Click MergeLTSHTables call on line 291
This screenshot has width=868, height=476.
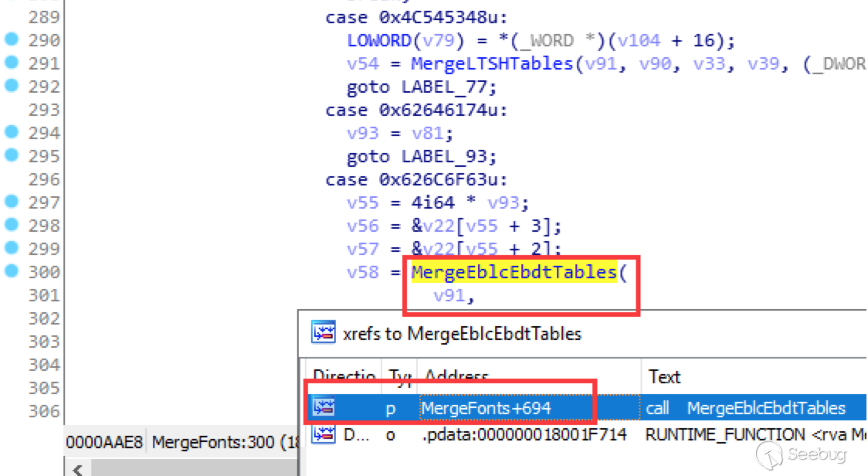pyautogui.click(x=492, y=63)
